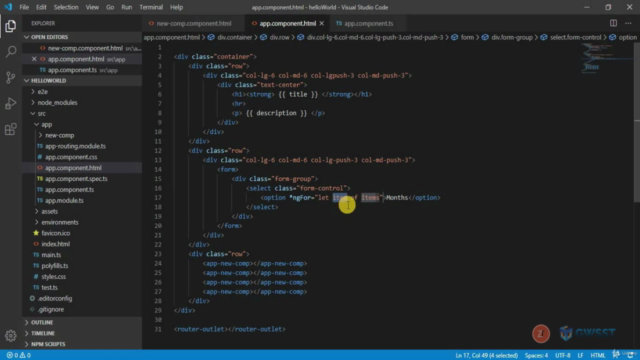Open main.ts file

tap(51, 255)
